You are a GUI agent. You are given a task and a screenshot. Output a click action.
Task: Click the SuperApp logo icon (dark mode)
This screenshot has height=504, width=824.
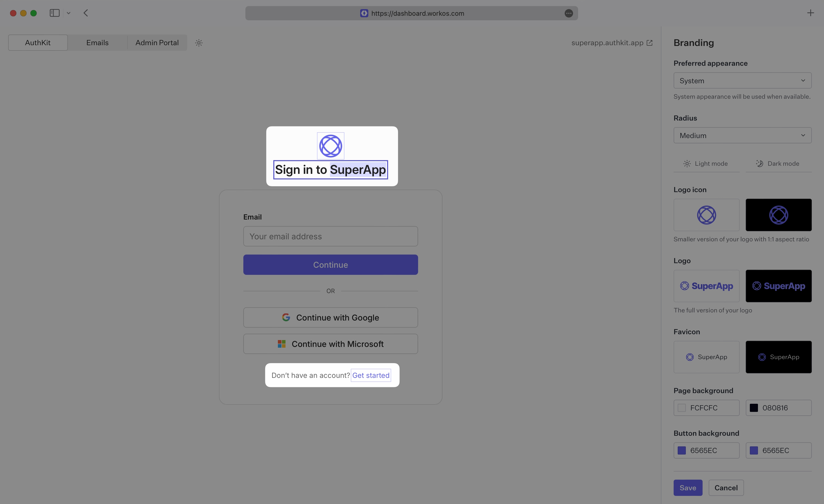pyautogui.click(x=778, y=215)
